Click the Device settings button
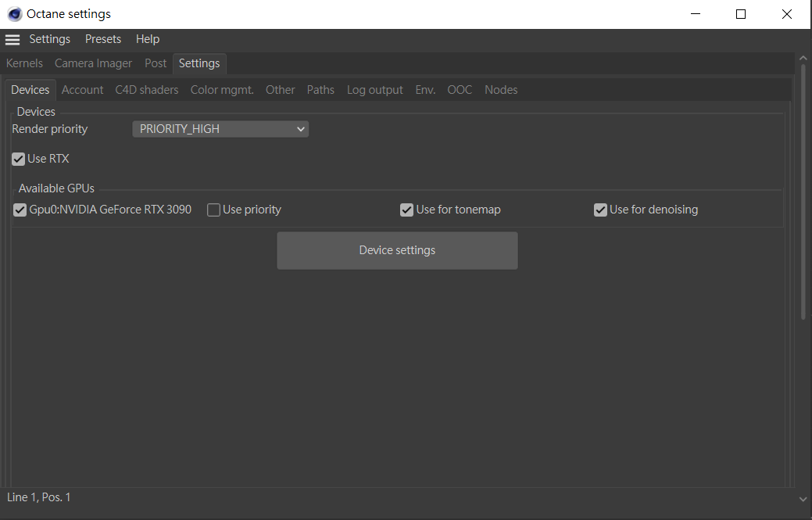812x520 pixels. pos(397,250)
